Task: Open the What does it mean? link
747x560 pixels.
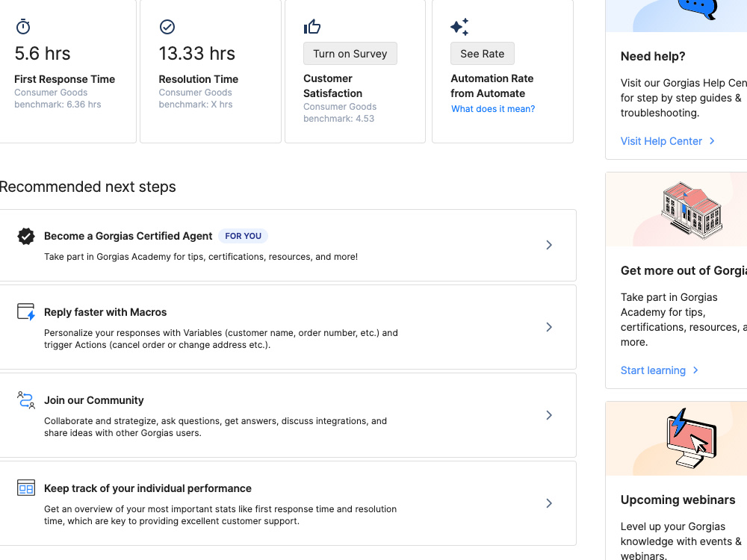Action: click(493, 109)
